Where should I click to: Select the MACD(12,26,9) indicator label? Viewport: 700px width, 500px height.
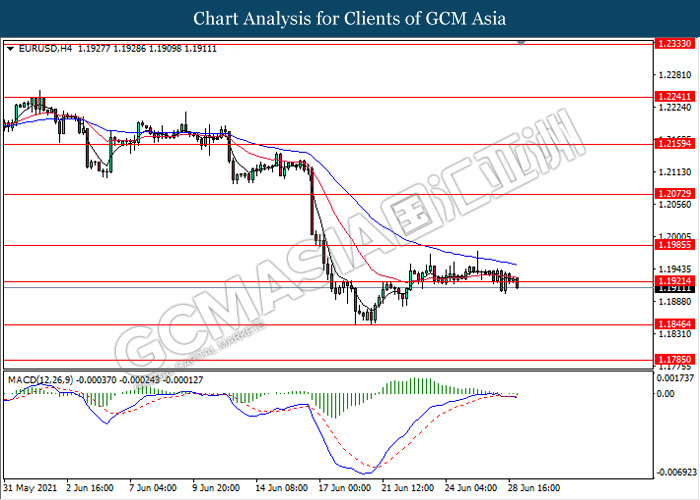point(41,380)
